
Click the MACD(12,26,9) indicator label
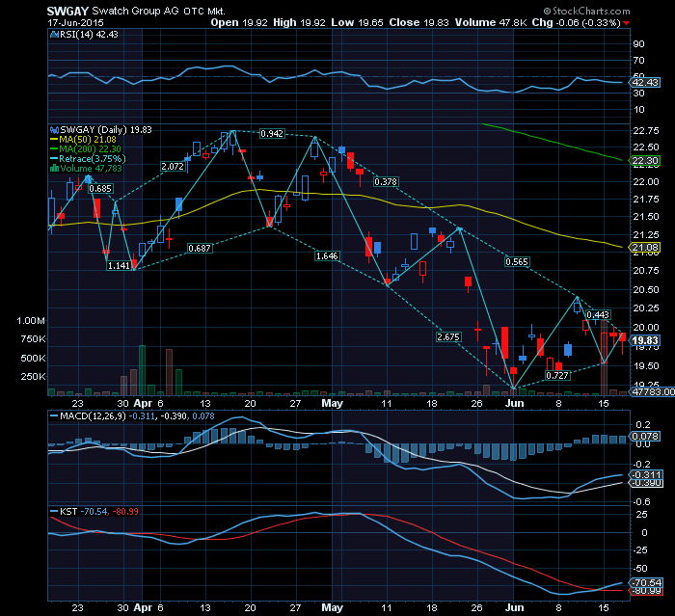coord(93,416)
